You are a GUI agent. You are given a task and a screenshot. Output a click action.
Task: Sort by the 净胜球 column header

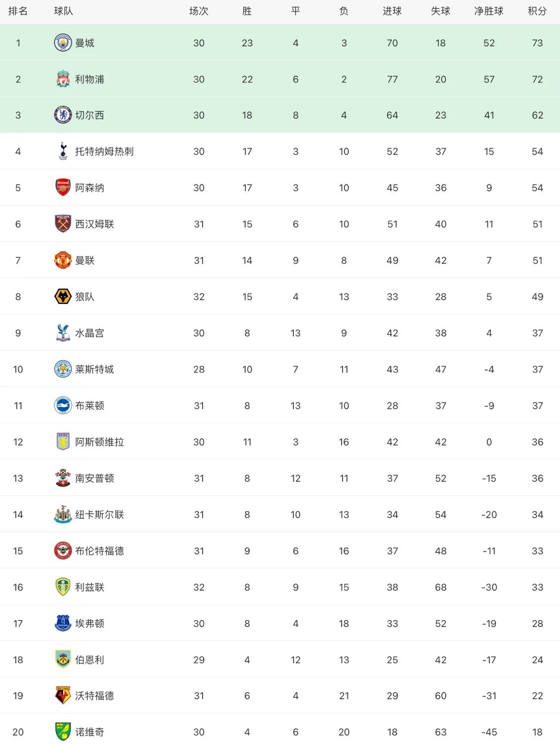click(489, 11)
